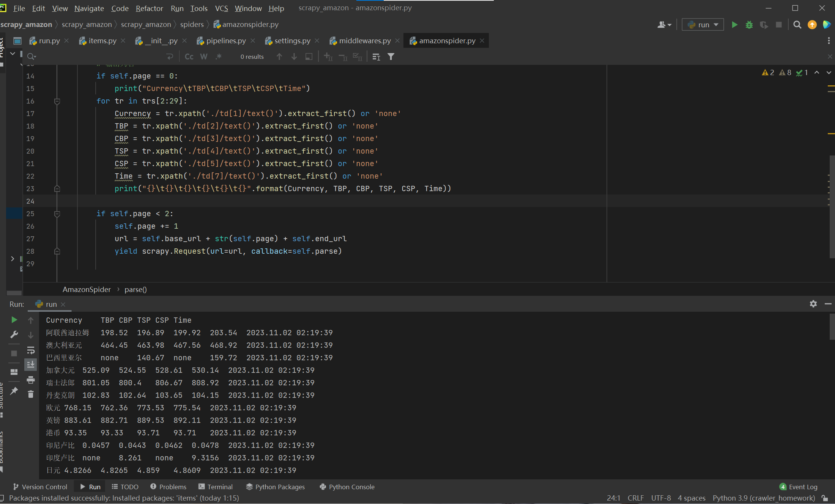Viewport: 835px width, 504px height.
Task: Open Run panel settings gear
Action: [813, 304]
